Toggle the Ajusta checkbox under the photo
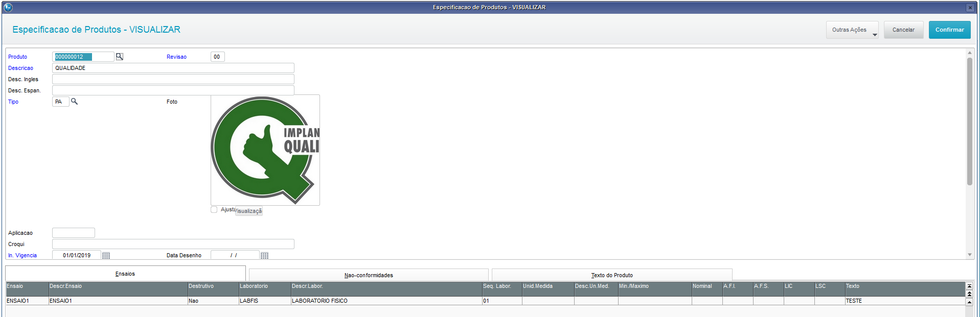Screen dimensions: 980x317 point(214,209)
